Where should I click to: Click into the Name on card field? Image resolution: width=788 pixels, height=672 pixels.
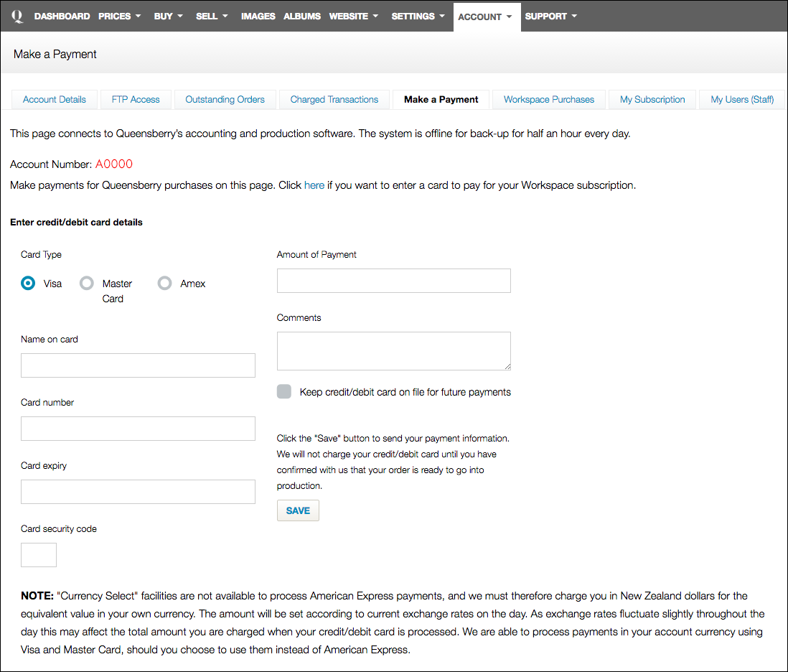point(138,365)
